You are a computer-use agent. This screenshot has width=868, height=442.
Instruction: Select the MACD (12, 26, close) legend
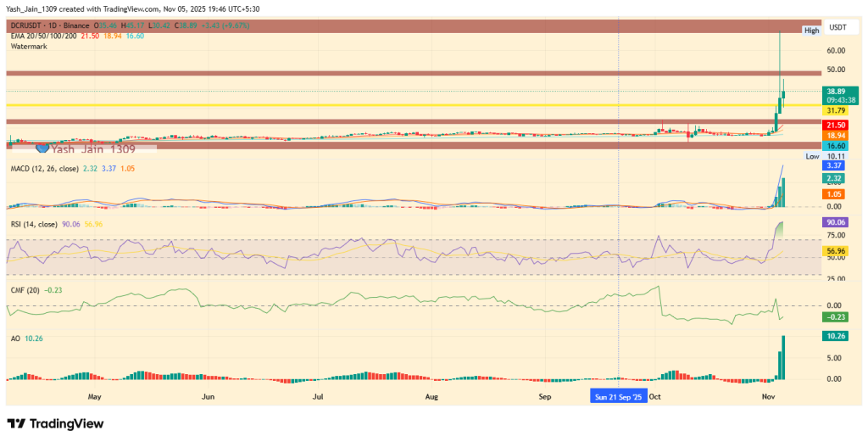click(46, 169)
